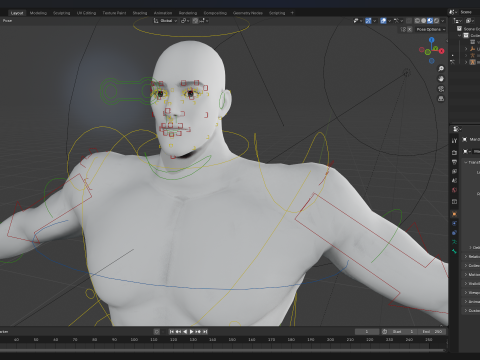The image size is (480, 360).
Task: Open the Global transform orientation dropdown
Action: pos(166,21)
